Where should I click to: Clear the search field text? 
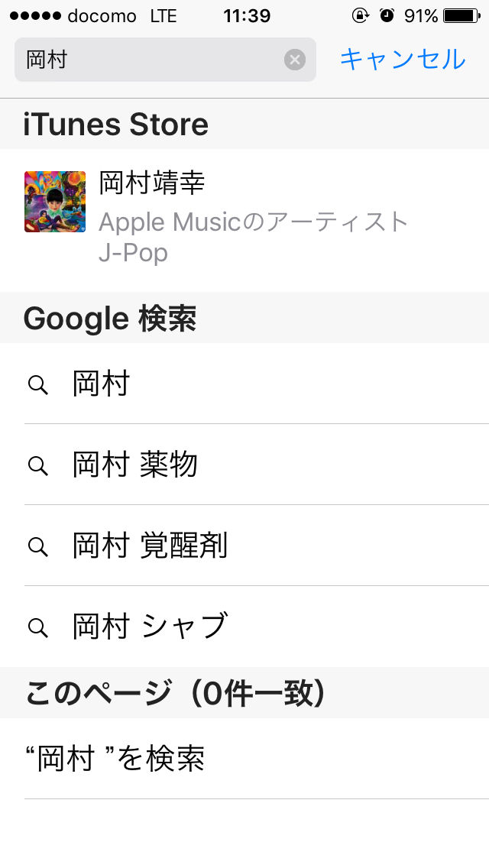[295, 60]
